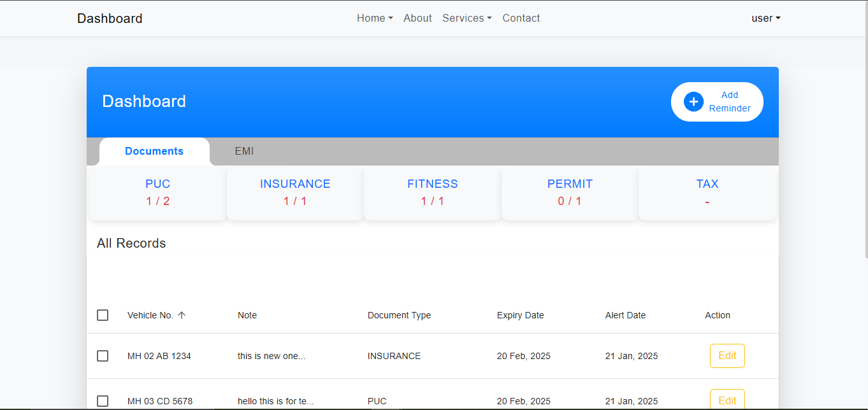Click the Dashboard brand in navbar
The image size is (868, 410).
click(110, 18)
